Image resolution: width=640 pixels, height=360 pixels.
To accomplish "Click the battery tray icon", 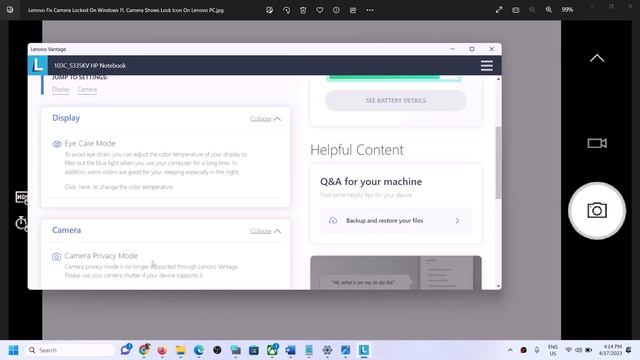I will (589, 350).
